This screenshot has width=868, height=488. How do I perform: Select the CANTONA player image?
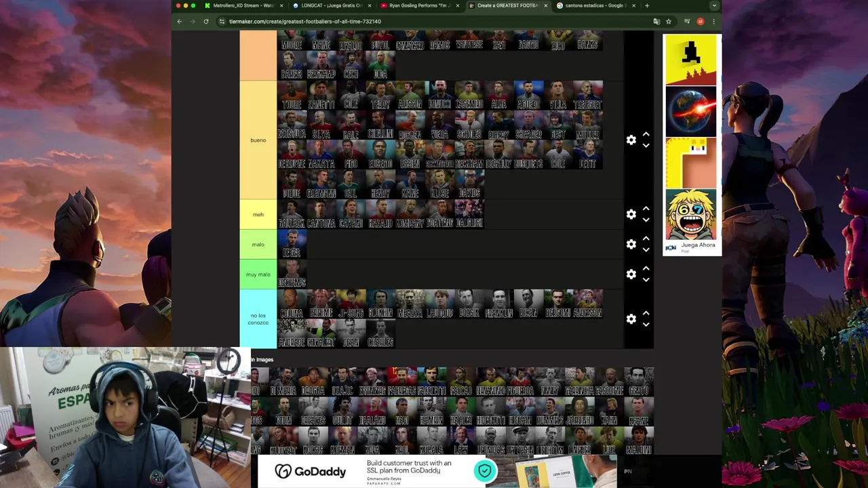coord(321,214)
